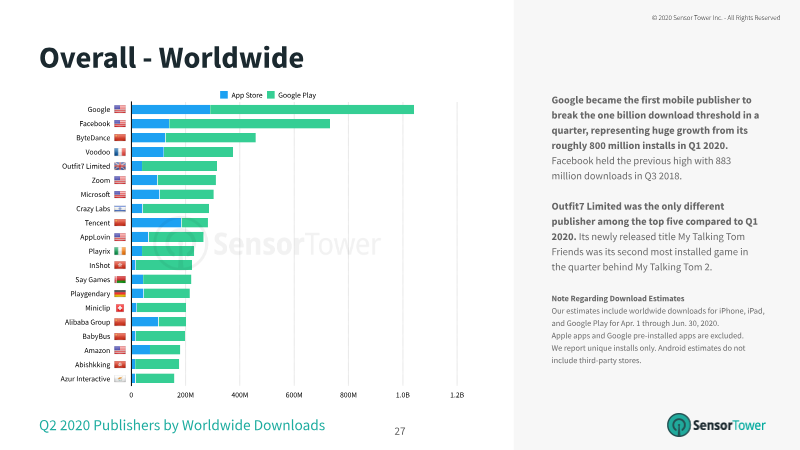Click the blue App Store legend swatch
The width and height of the screenshot is (800, 450).
click(x=224, y=95)
